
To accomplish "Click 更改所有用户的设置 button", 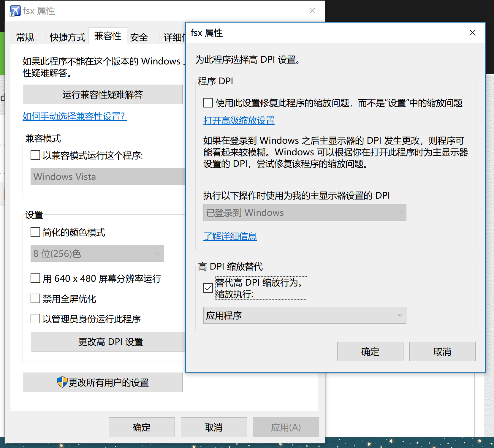I will click(103, 382).
